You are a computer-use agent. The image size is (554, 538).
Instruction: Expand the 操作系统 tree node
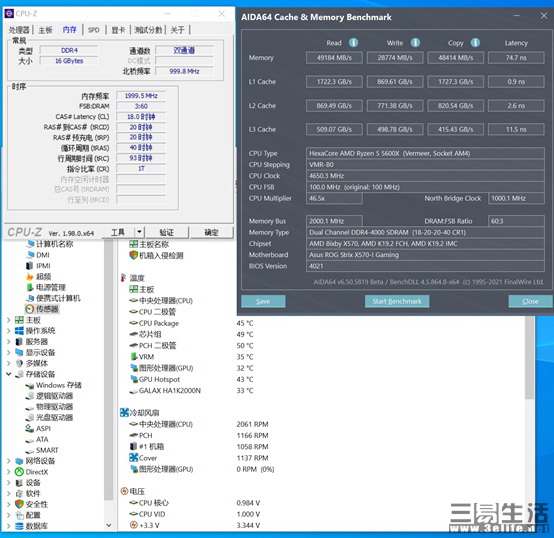[8, 331]
